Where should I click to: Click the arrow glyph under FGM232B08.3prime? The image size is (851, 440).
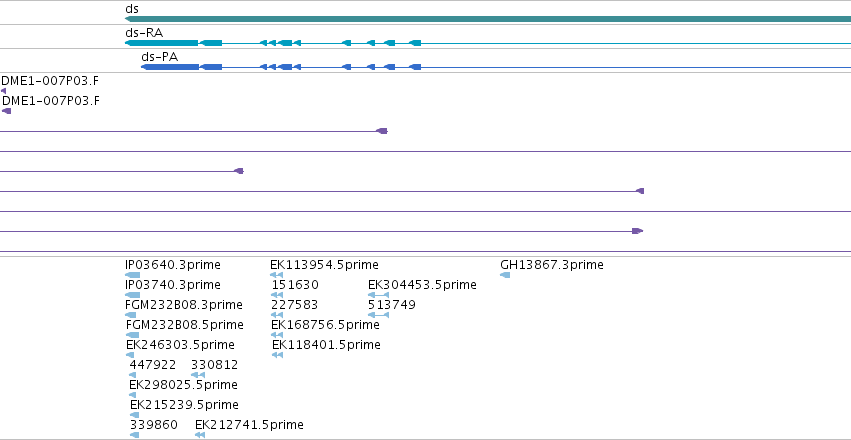130,315
